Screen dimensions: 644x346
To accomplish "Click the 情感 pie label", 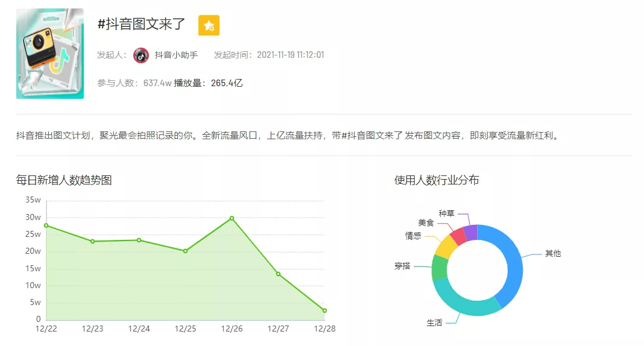I will pyautogui.click(x=413, y=236).
